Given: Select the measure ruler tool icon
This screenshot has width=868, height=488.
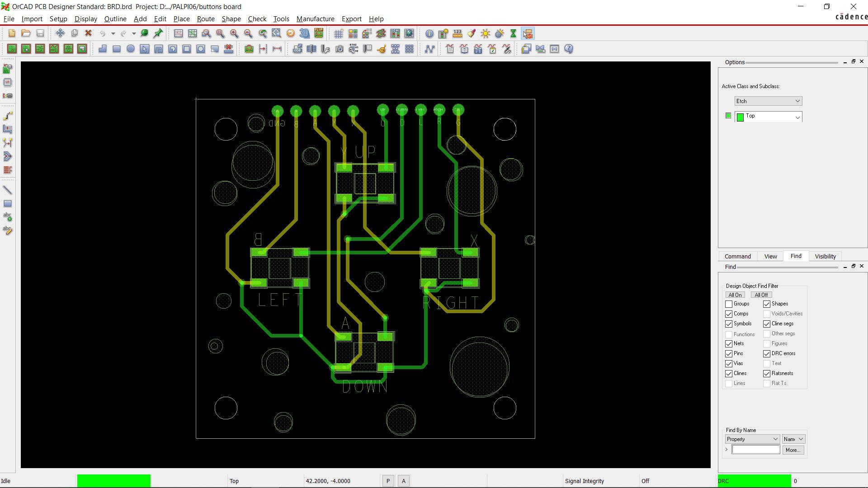Looking at the screenshot, I should point(457,33).
